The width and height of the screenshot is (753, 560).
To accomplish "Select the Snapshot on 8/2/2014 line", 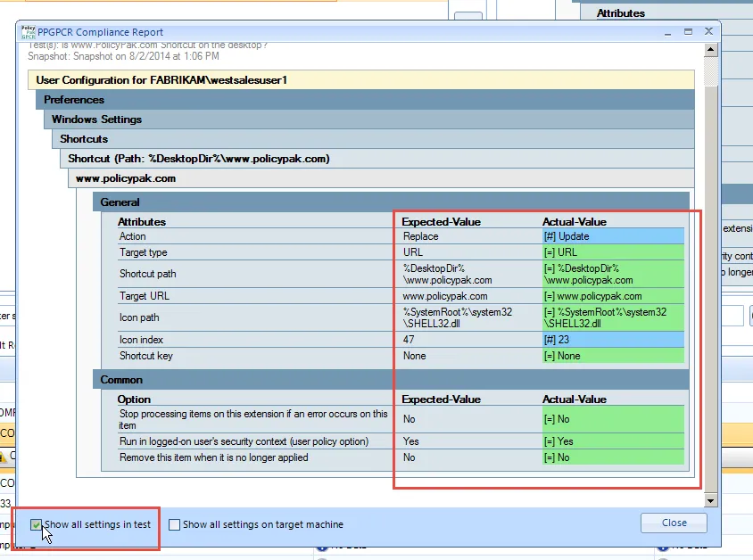I will [x=123, y=56].
